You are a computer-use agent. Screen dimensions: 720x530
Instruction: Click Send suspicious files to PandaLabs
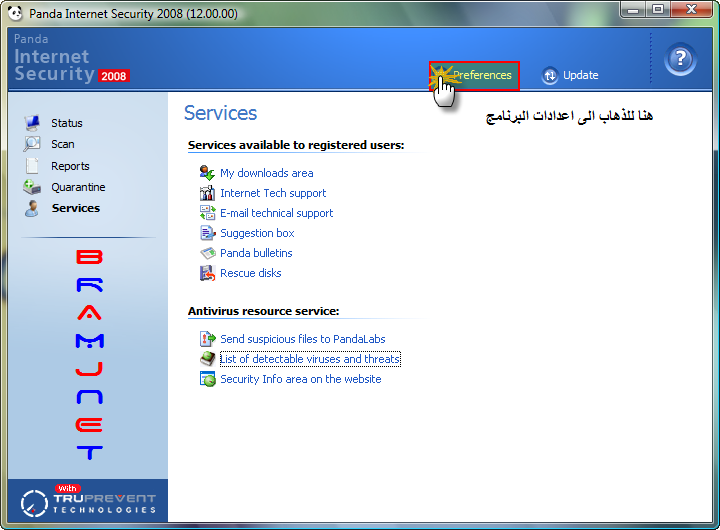303,339
